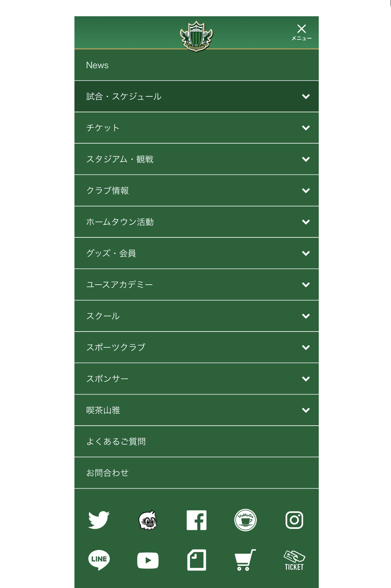Click the document page icon

click(196, 560)
